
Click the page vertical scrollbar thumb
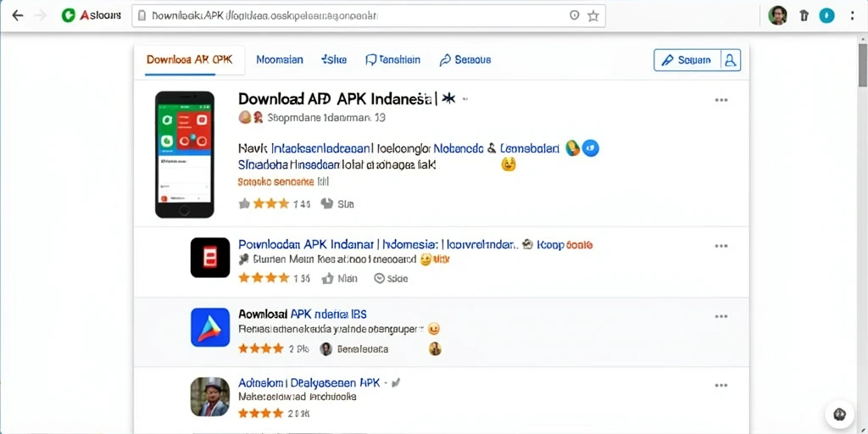[862, 64]
